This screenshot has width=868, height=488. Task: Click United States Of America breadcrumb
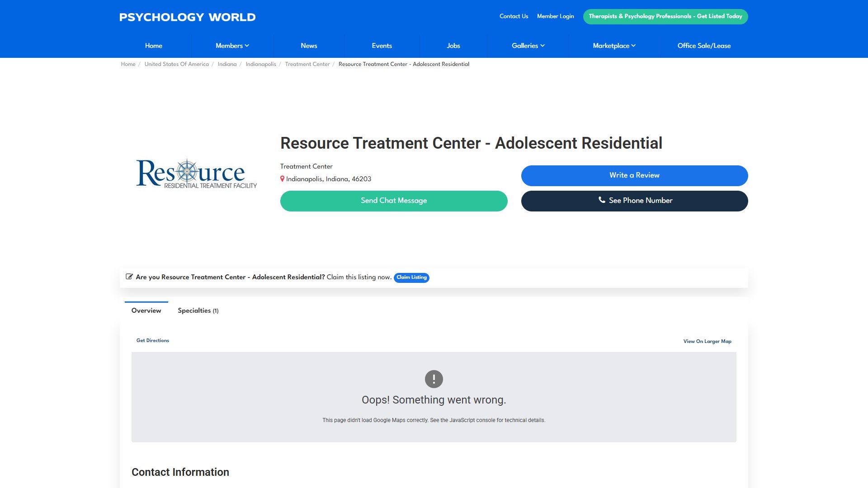(177, 64)
